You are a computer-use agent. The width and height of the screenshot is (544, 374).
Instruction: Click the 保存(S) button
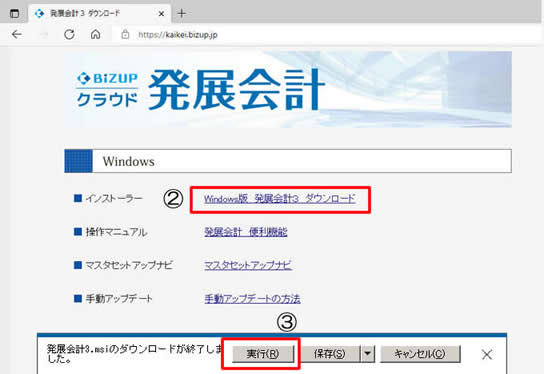click(x=330, y=354)
